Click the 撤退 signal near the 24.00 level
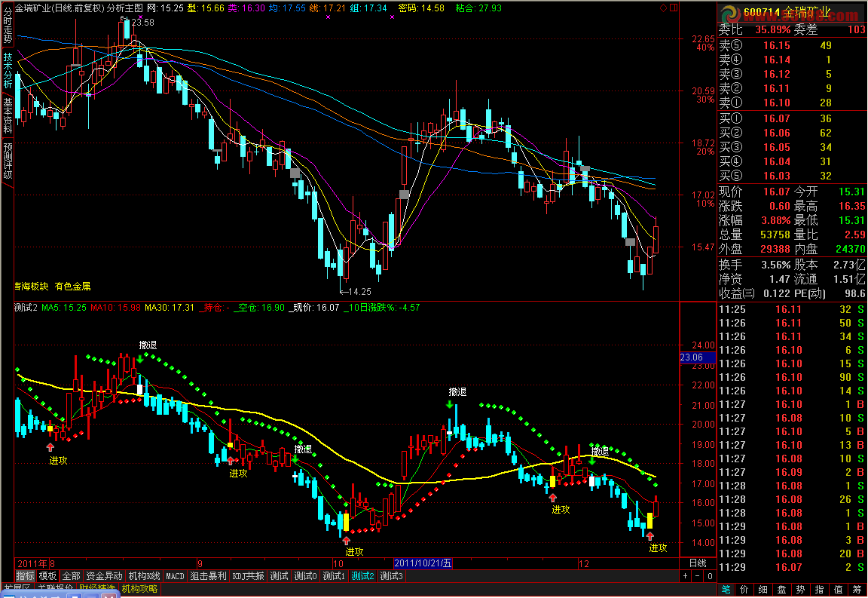The width and height of the screenshot is (868, 598). click(148, 345)
